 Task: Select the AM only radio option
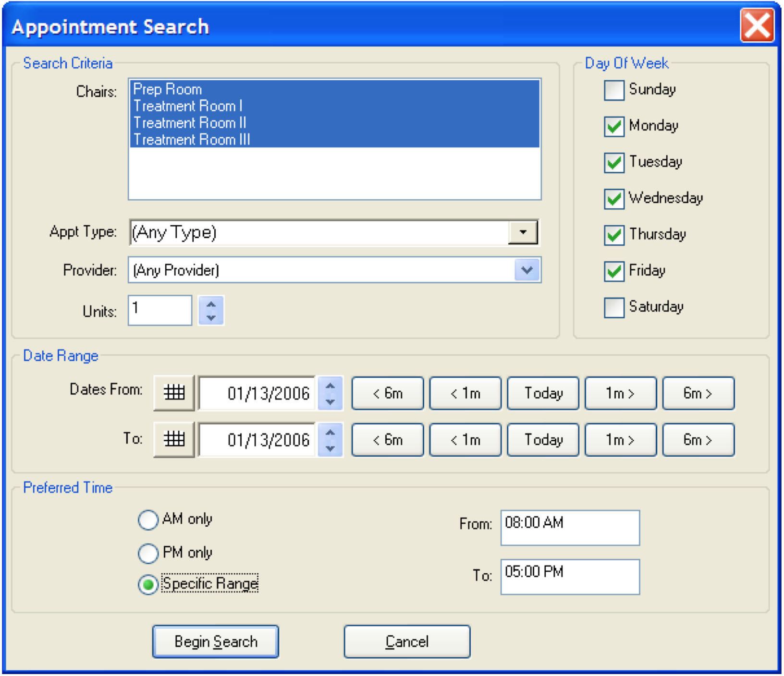point(148,519)
